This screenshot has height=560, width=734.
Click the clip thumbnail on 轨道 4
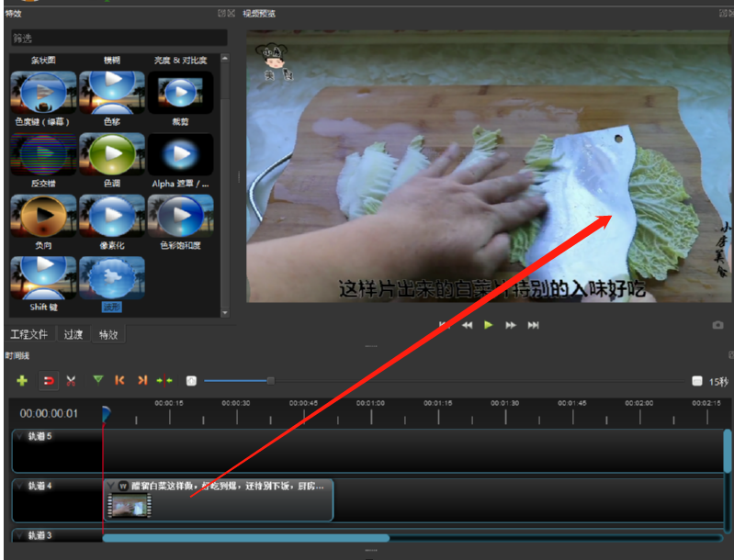(x=130, y=505)
